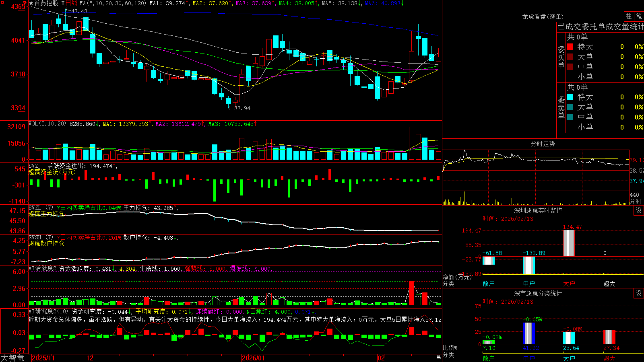This screenshot has width=644, height=362.
Task: Click the 龙虎看盘(逐单) panel title
Action: [543, 16]
